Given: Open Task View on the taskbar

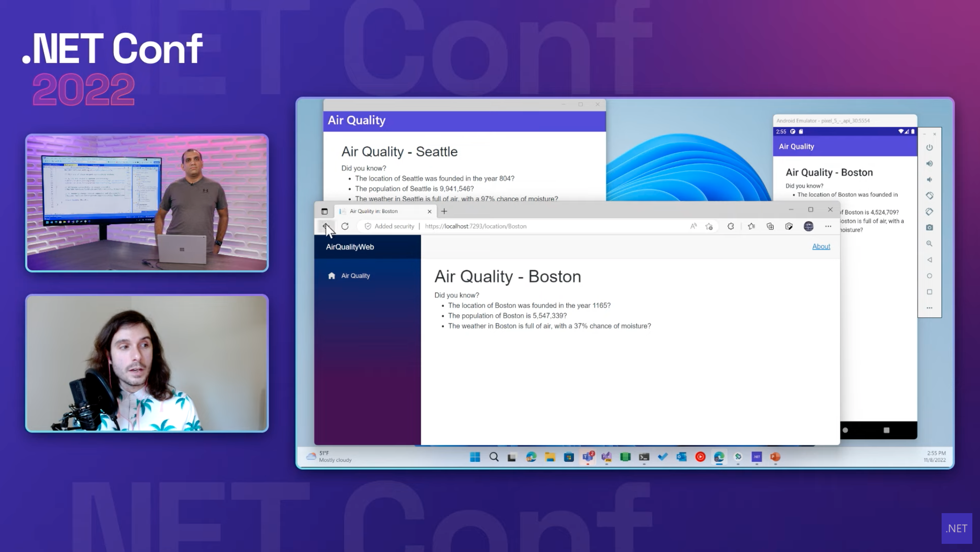Looking at the screenshot, I should pyautogui.click(x=512, y=457).
